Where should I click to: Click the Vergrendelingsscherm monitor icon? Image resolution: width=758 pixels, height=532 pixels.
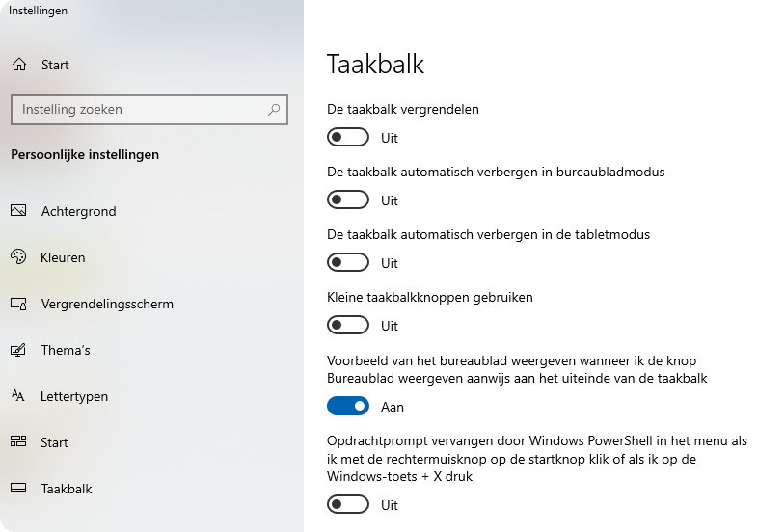[x=18, y=304]
